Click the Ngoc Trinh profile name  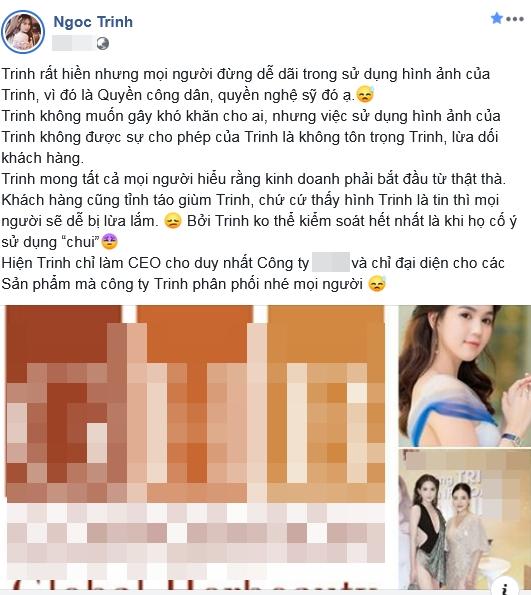coord(93,22)
